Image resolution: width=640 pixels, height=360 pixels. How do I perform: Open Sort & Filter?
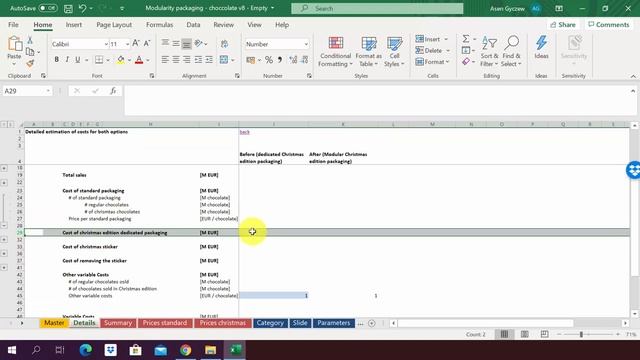tap(489, 52)
